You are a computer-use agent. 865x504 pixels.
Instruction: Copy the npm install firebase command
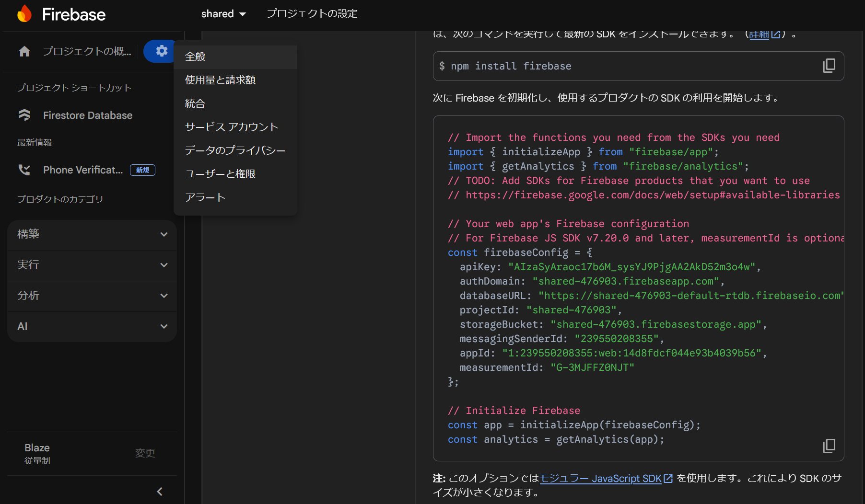point(829,66)
